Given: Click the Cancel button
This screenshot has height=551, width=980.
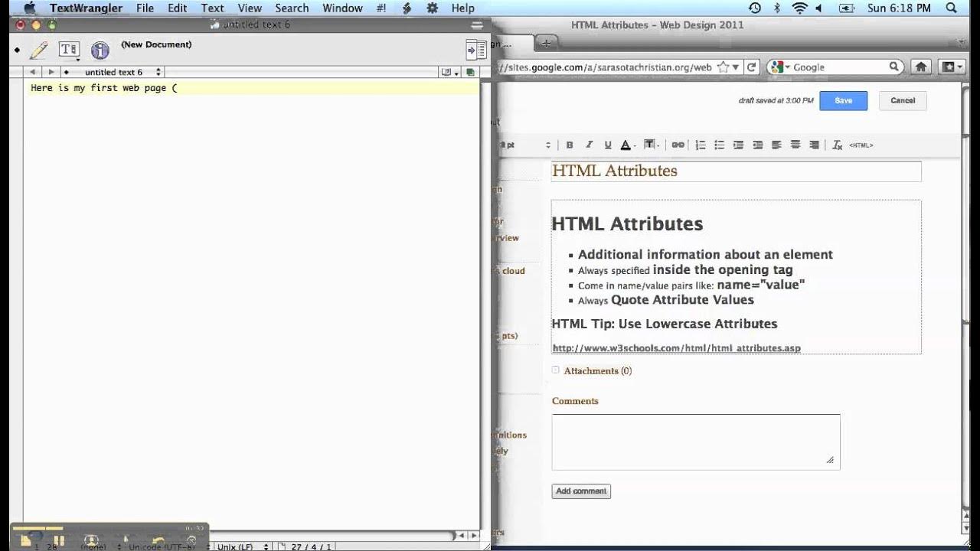Looking at the screenshot, I should pos(903,100).
